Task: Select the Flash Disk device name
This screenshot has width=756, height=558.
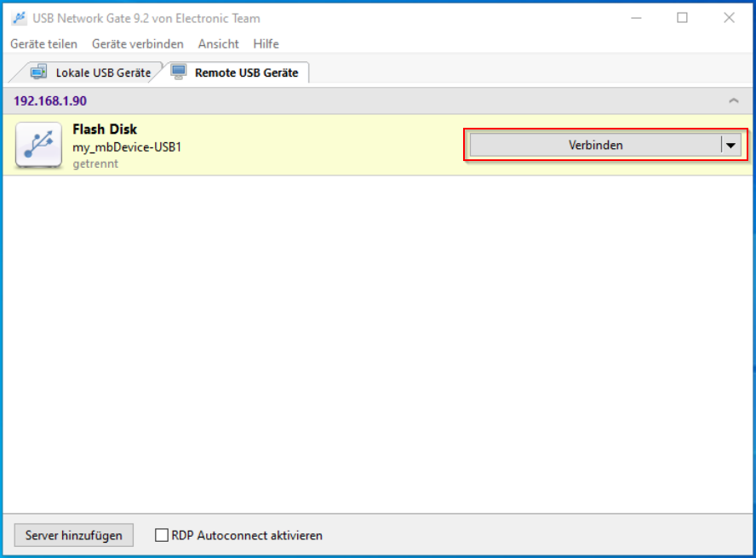Action: click(x=105, y=129)
